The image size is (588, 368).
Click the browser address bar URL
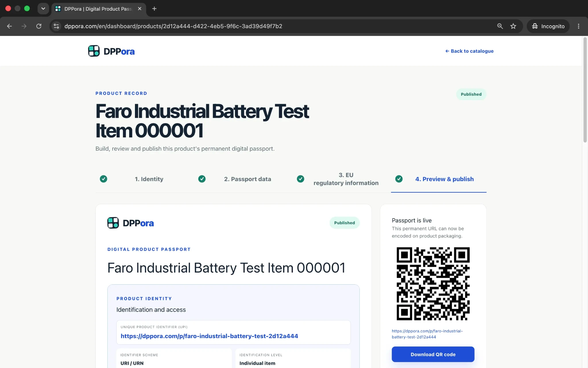point(173,26)
